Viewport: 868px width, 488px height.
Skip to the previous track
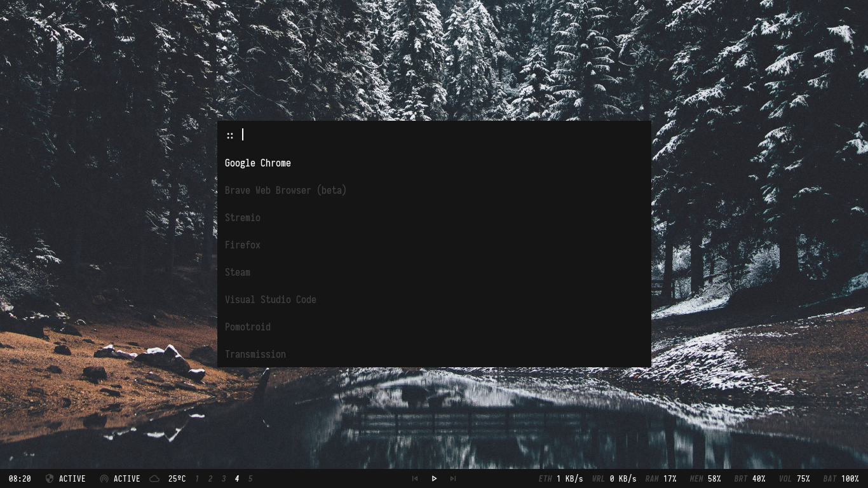click(x=415, y=478)
